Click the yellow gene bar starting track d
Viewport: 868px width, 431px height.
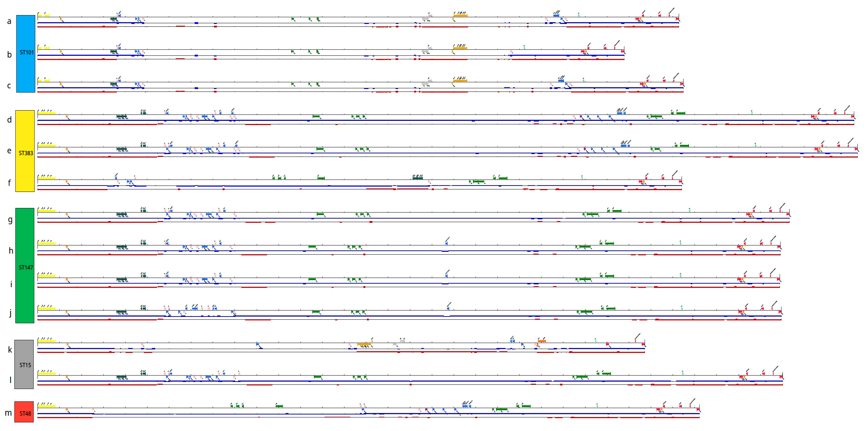[47, 113]
